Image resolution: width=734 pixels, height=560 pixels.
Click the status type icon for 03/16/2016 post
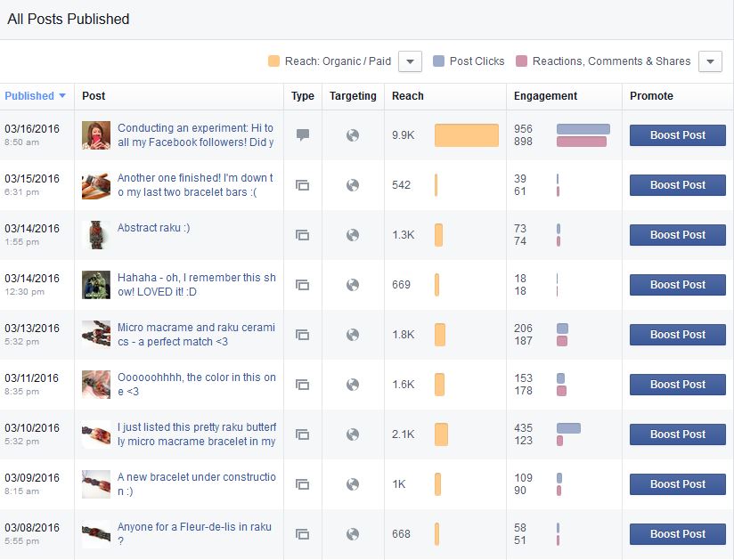point(303,135)
